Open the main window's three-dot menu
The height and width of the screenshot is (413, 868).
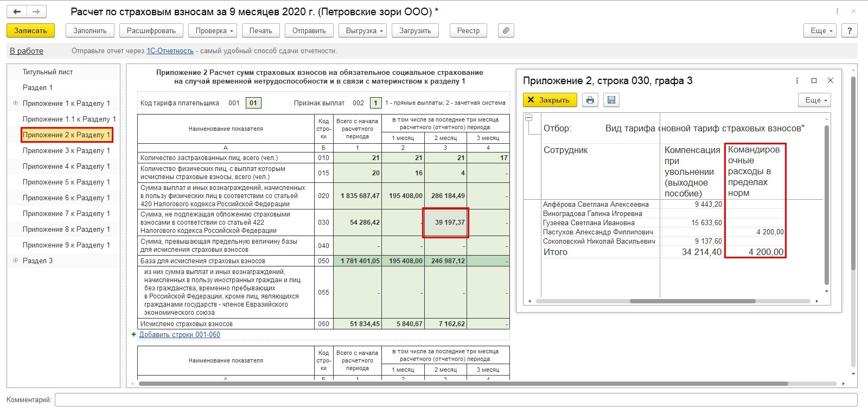coord(837,11)
